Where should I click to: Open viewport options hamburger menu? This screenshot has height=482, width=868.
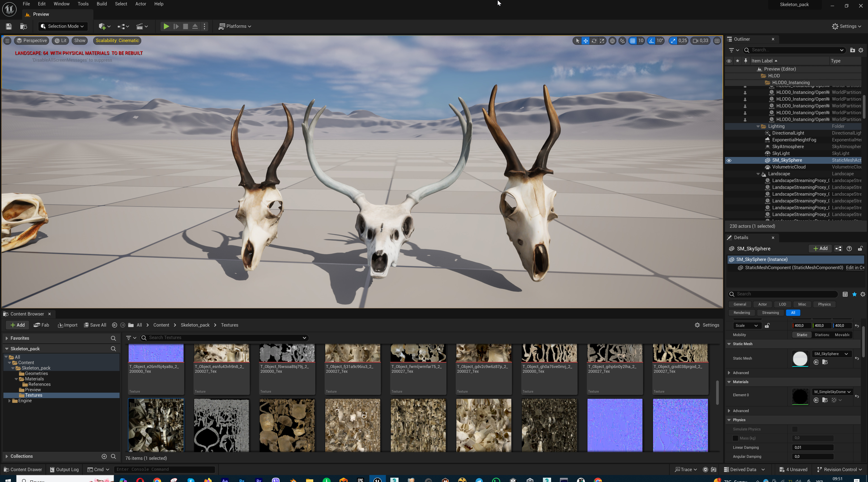[7, 41]
